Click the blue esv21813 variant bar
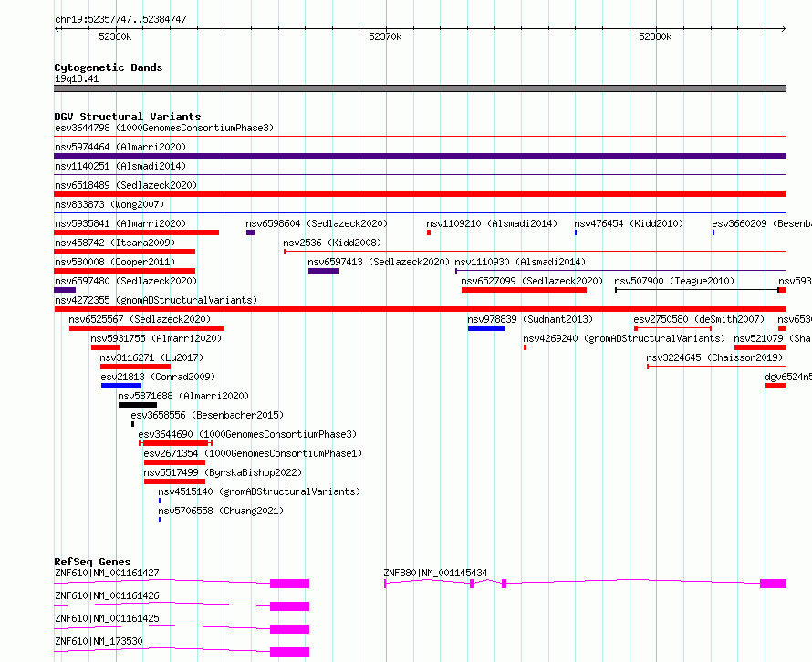The width and height of the screenshot is (812, 662). pyautogui.click(x=121, y=386)
